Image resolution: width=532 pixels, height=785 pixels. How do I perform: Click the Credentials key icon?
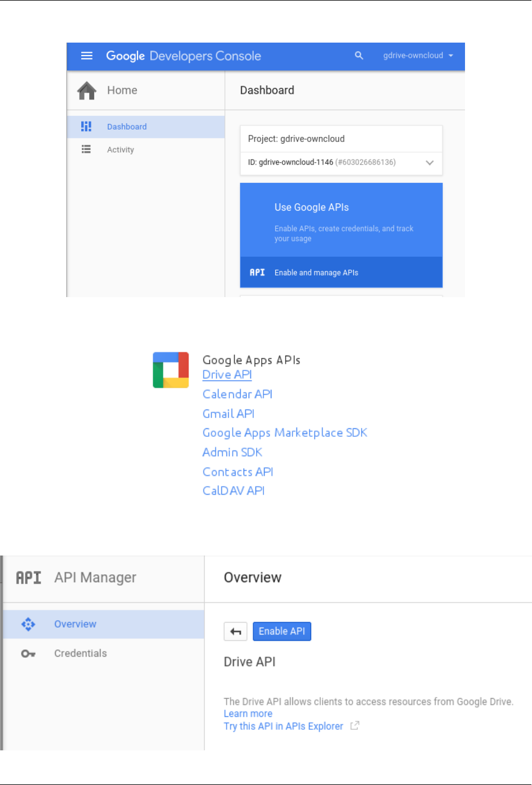[x=28, y=654]
